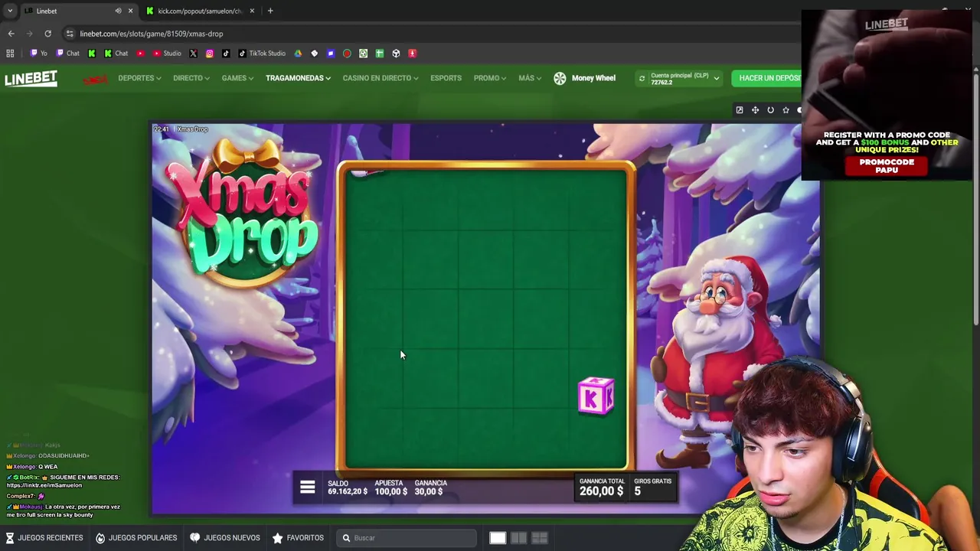
Task: Click the Promocode Papu red banner
Action: pyautogui.click(x=887, y=165)
